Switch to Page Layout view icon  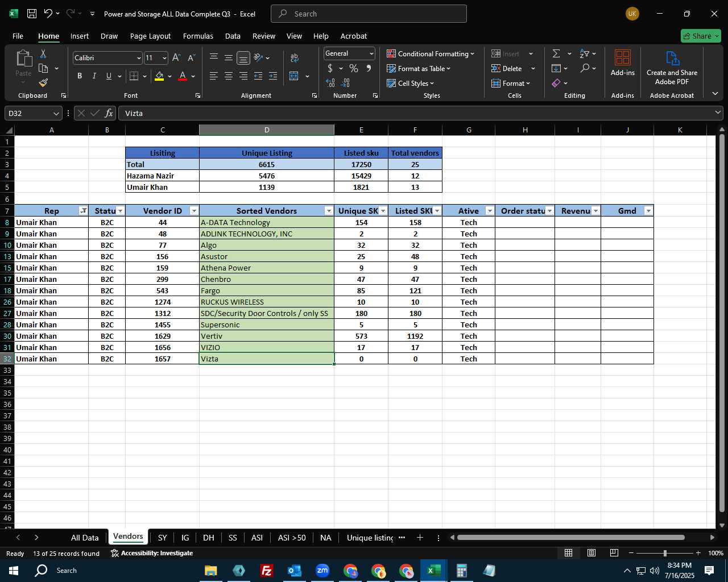coord(591,553)
